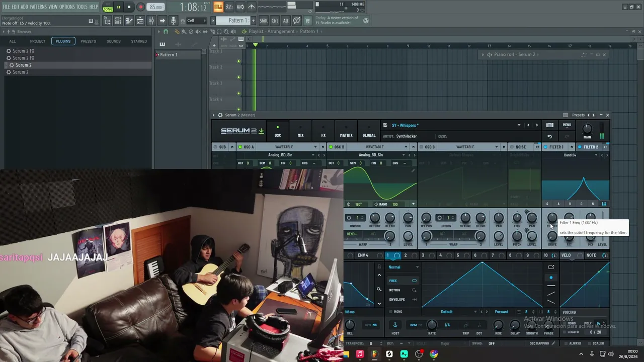The width and height of the screenshot is (644, 362).
Task: Select the browser PRESETS tab
Action: click(x=88, y=41)
